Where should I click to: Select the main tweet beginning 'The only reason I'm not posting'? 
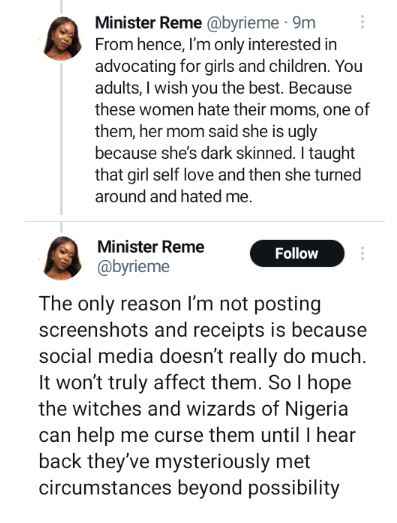coord(203,396)
